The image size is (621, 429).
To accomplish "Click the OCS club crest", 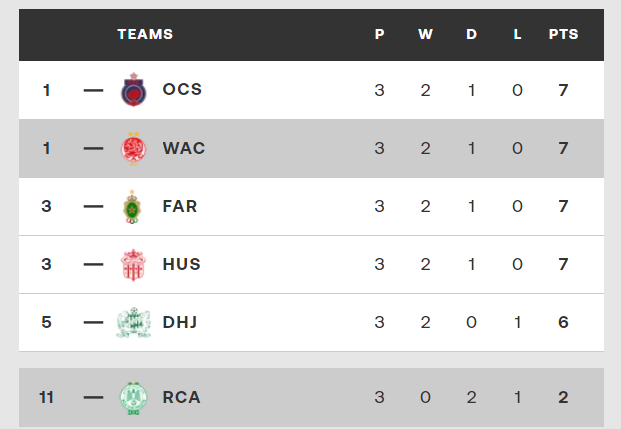I will [x=133, y=90].
